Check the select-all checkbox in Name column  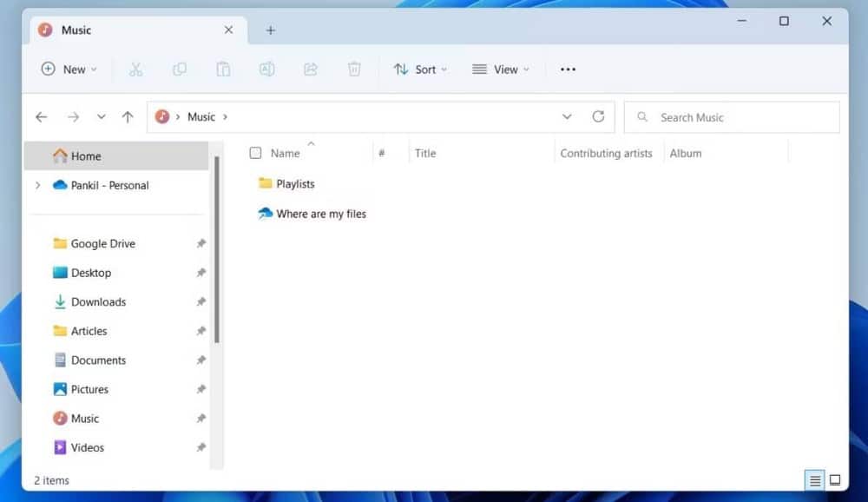(255, 152)
